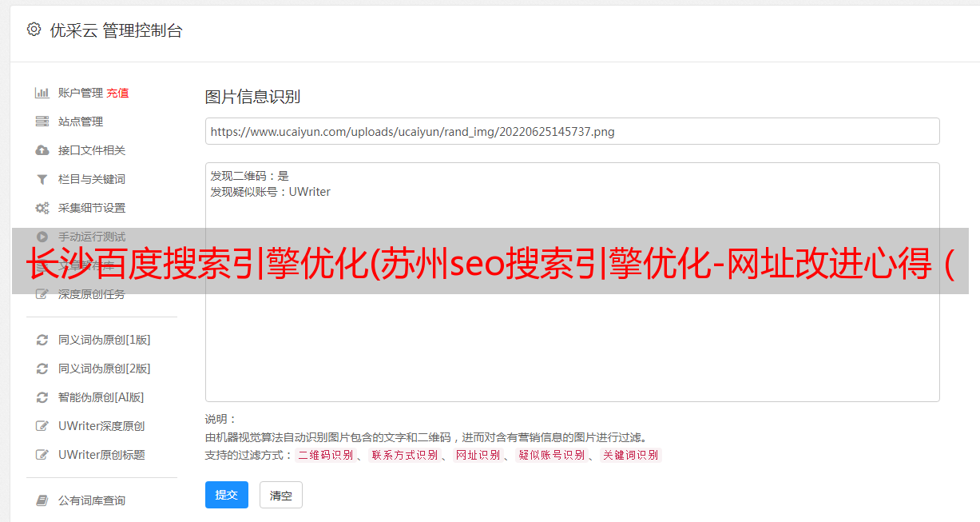Click the server icon for 站点管理
Screen dimensions: 980x522
point(42,122)
